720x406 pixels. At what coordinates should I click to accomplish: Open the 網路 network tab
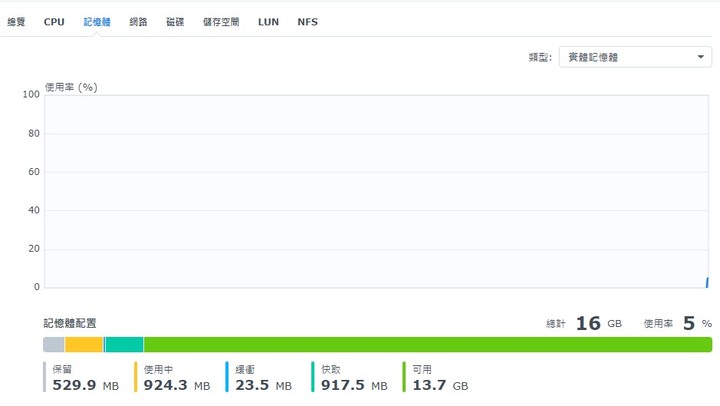point(138,22)
